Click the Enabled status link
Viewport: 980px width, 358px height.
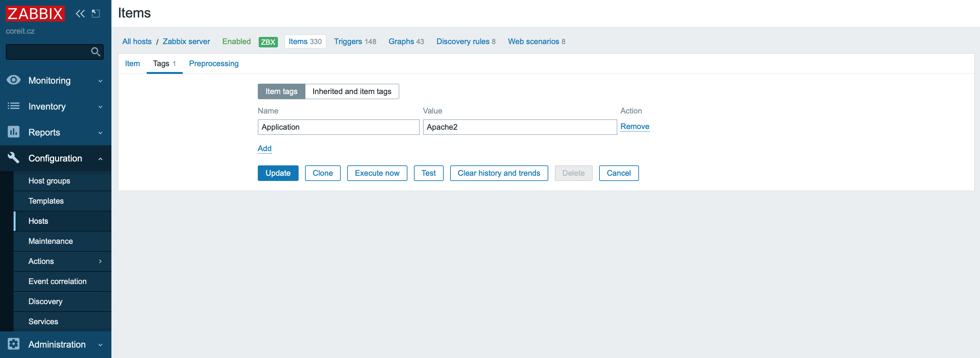236,42
